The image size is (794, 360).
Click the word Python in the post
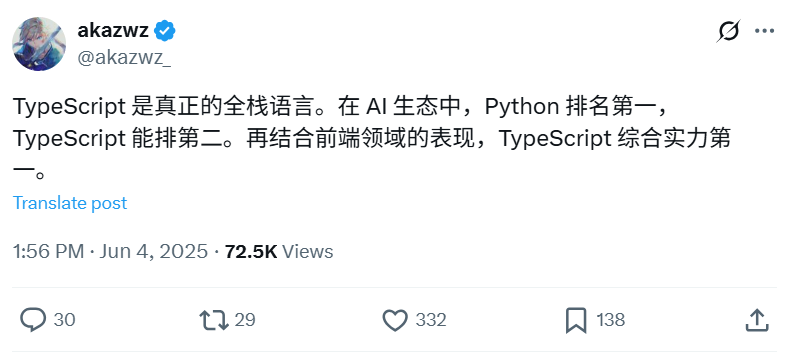click(522, 107)
